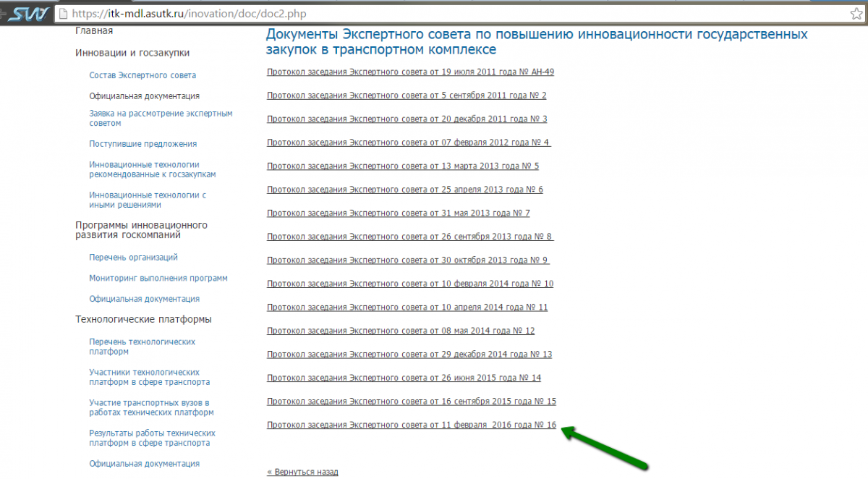
Task: Open protocol from 13 марта 2013 № 5
Action: (402, 166)
